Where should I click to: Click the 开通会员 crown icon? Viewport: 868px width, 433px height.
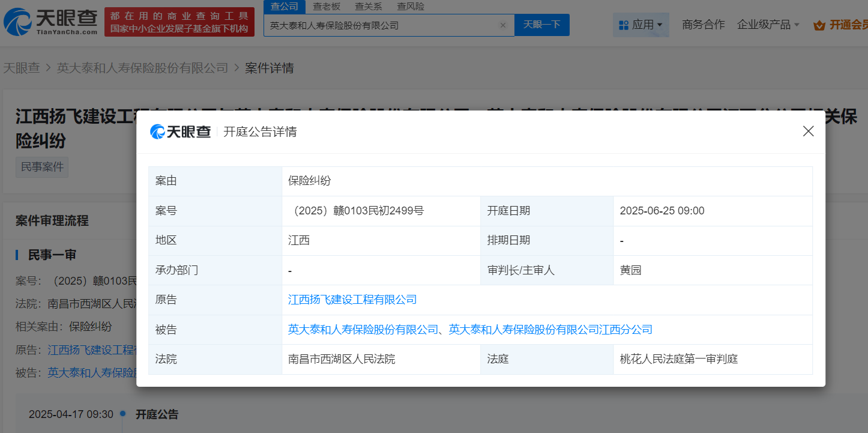click(819, 25)
